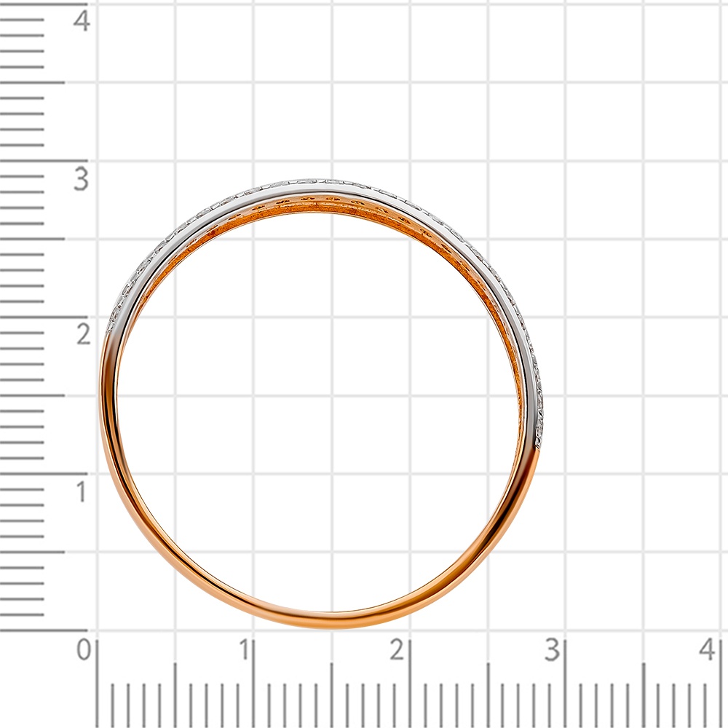Click the number 1 on the vertical ruler
Viewport: 728px width, 728px height.
pyautogui.click(x=81, y=491)
